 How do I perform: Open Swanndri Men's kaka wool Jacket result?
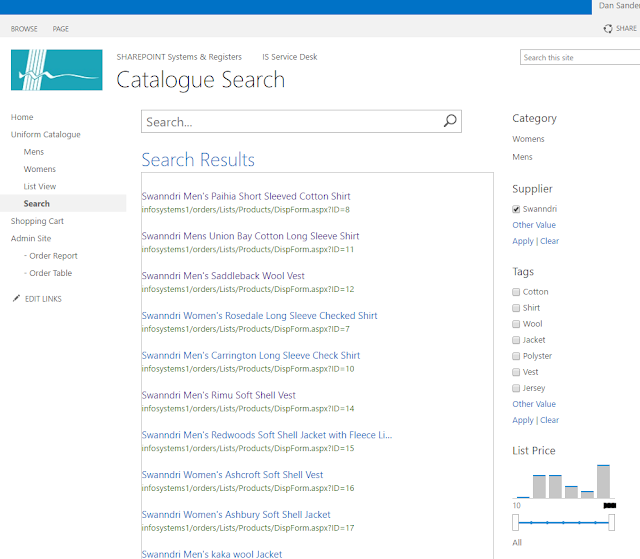[211, 554]
